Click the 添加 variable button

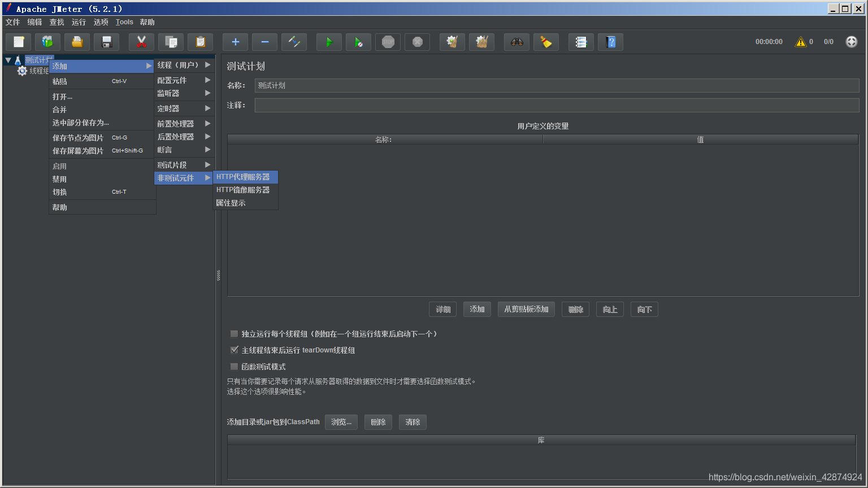pyautogui.click(x=478, y=310)
